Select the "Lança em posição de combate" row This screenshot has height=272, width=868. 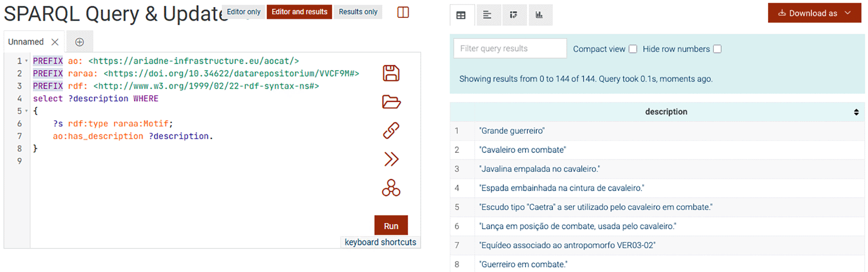(x=657, y=226)
